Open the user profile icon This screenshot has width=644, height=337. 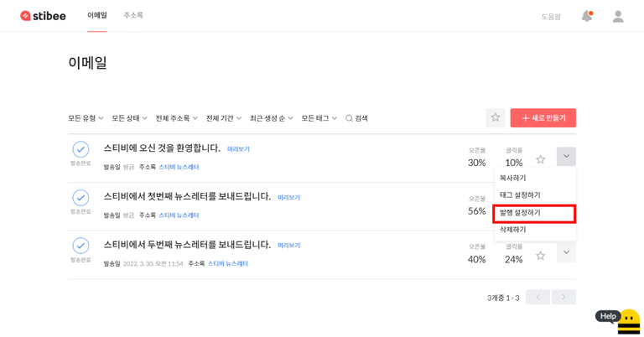[x=618, y=16]
